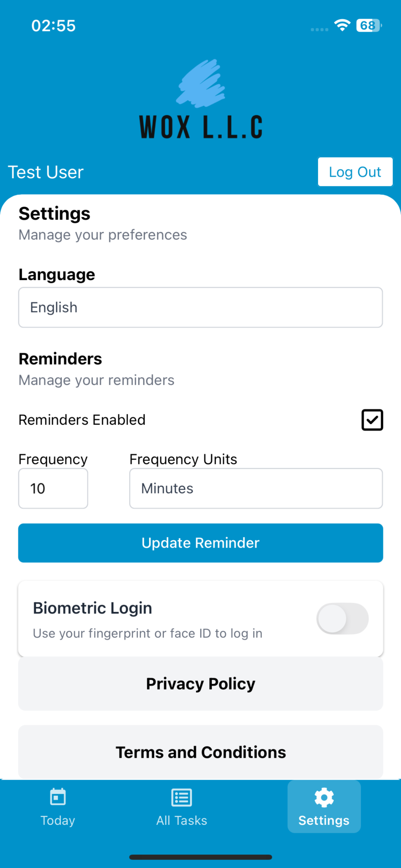The image size is (401, 868).
Task: Tap the Today calendar icon
Action: (58, 797)
